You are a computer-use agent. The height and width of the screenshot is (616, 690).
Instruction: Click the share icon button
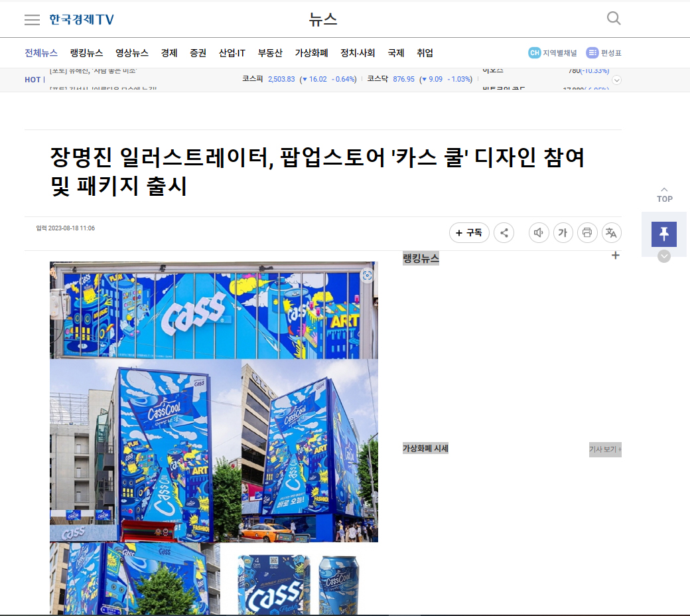coord(504,232)
